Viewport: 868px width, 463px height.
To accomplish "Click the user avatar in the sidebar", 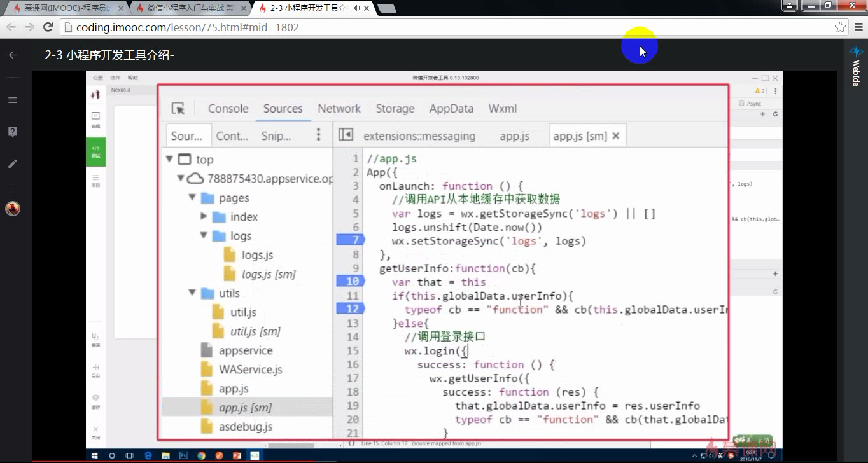I will point(13,208).
